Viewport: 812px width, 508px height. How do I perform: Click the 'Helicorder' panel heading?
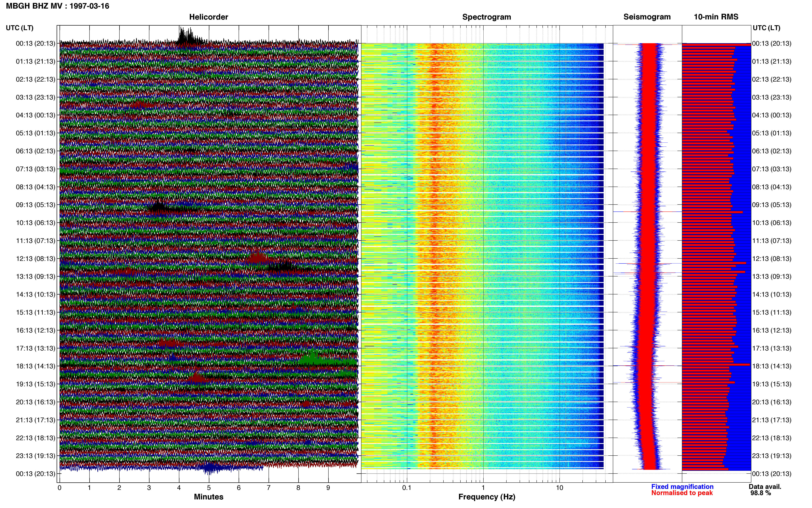(x=208, y=17)
